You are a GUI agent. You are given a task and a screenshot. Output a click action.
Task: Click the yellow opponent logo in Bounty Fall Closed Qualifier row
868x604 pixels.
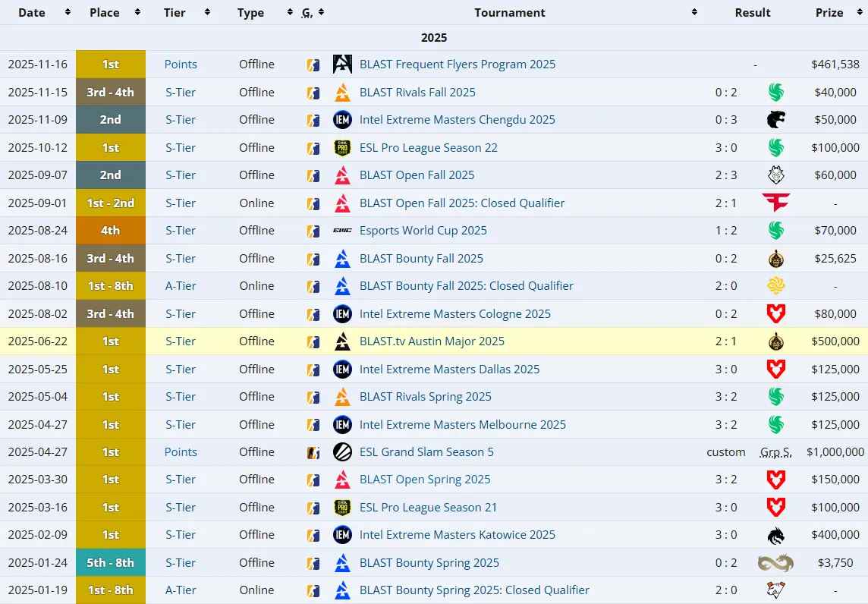pyautogui.click(x=776, y=285)
